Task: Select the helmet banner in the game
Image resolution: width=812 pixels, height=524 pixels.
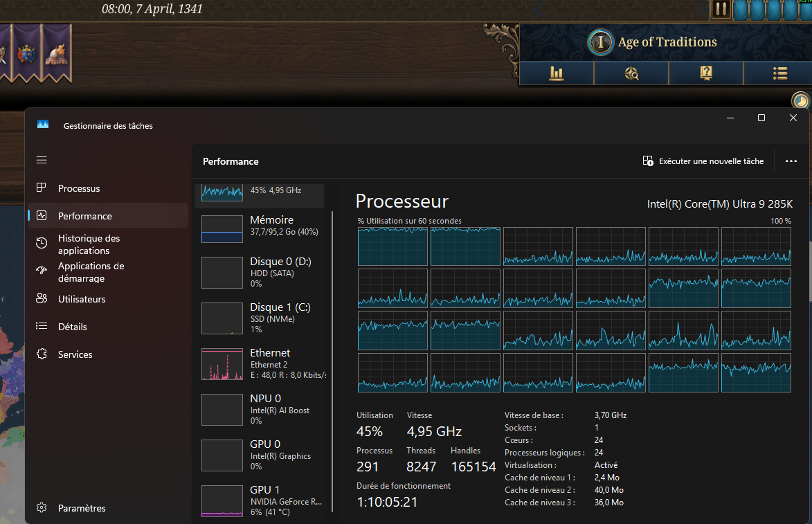Action: [57, 53]
